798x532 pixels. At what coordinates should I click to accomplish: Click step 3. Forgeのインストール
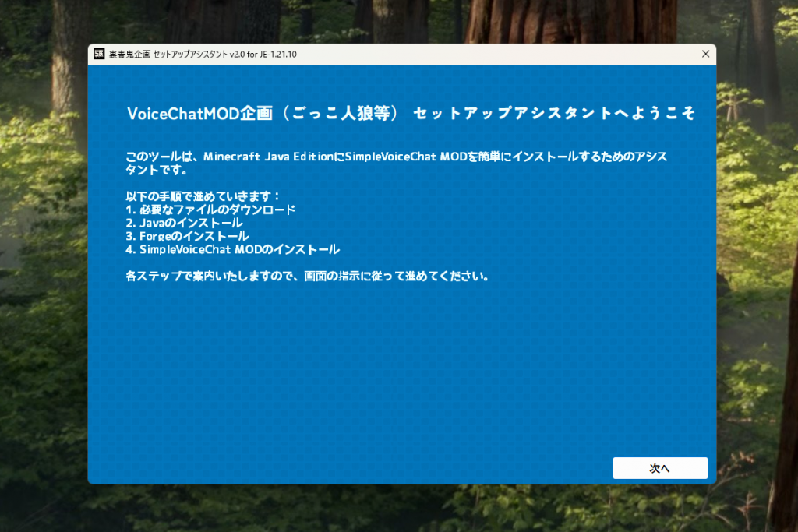tap(187, 236)
